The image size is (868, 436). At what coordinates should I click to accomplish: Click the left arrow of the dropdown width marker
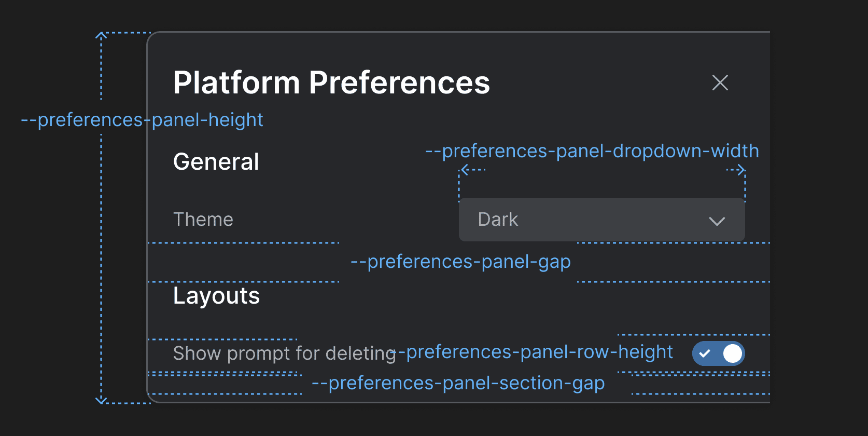point(465,169)
